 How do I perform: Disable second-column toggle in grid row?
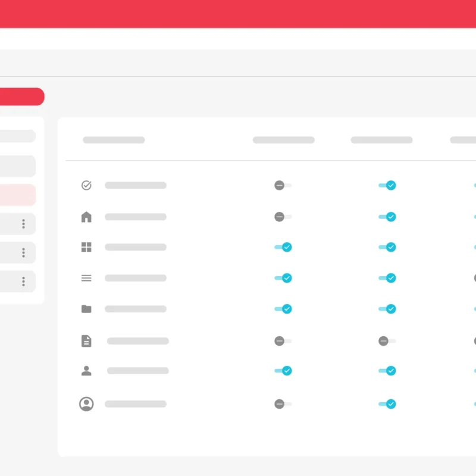tap(387, 247)
